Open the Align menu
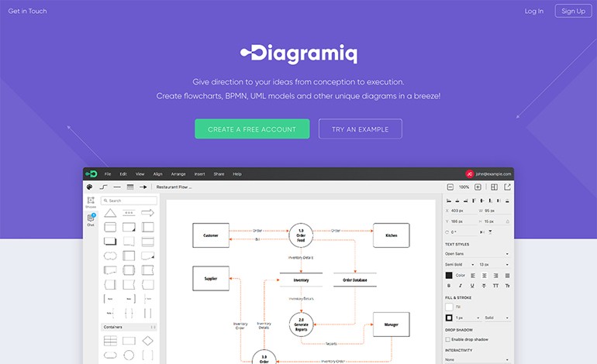597x364 pixels. tap(157, 173)
